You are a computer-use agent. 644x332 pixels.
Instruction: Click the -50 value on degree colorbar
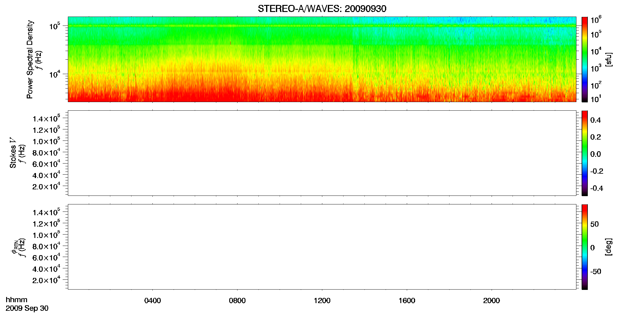tap(596, 272)
